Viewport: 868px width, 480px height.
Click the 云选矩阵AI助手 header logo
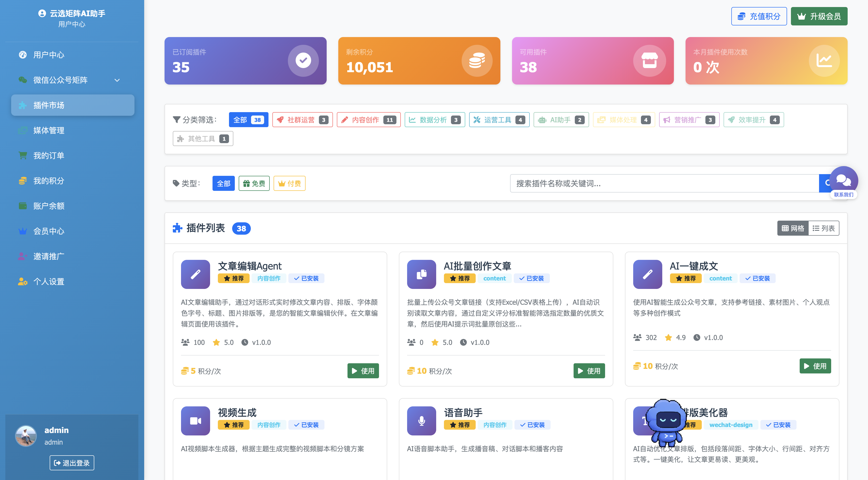pyautogui.click(x=72, y=13)
